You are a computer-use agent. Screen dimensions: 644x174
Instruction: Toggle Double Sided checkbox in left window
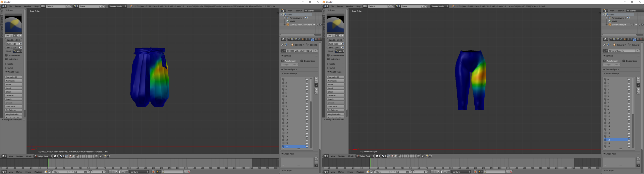pyautogui.click(x=302, y=61)
